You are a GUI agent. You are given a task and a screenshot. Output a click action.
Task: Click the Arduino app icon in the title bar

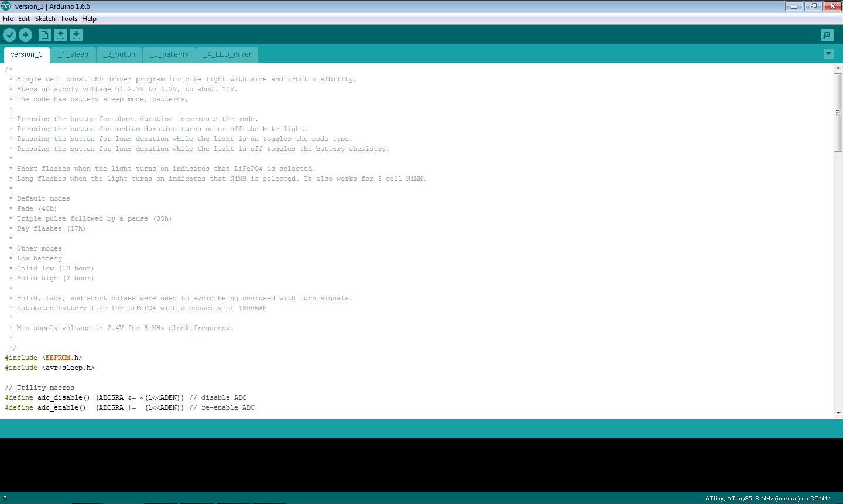point(6,6)
